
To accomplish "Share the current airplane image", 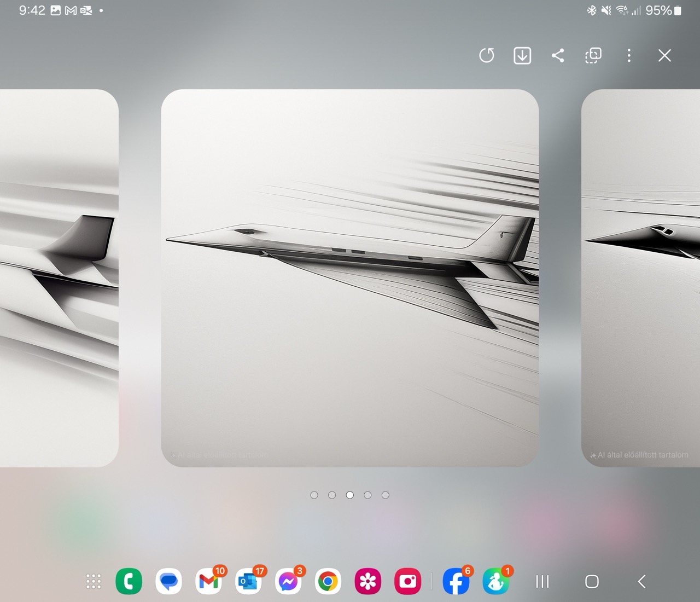I will pos(558,55).
